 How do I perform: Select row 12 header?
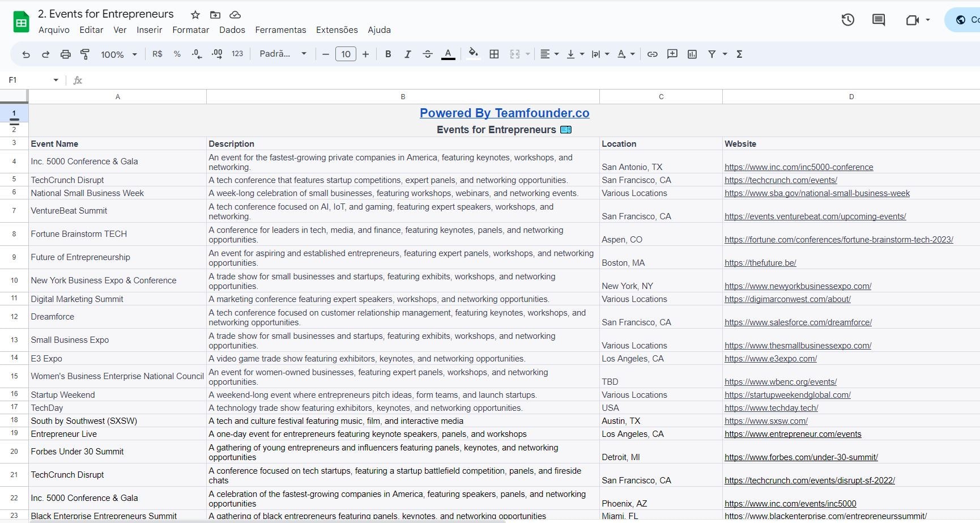tap(14, 317)
